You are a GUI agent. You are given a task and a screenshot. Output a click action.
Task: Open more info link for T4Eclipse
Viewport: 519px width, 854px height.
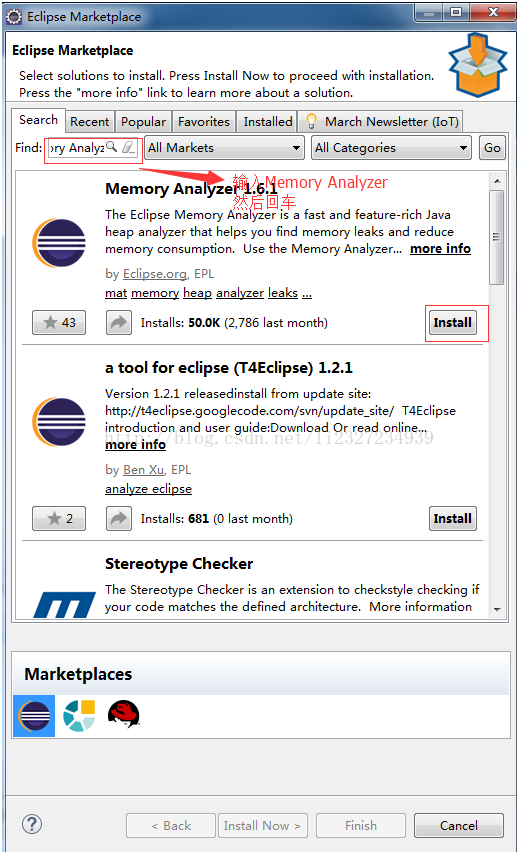[x=135, y=444]
